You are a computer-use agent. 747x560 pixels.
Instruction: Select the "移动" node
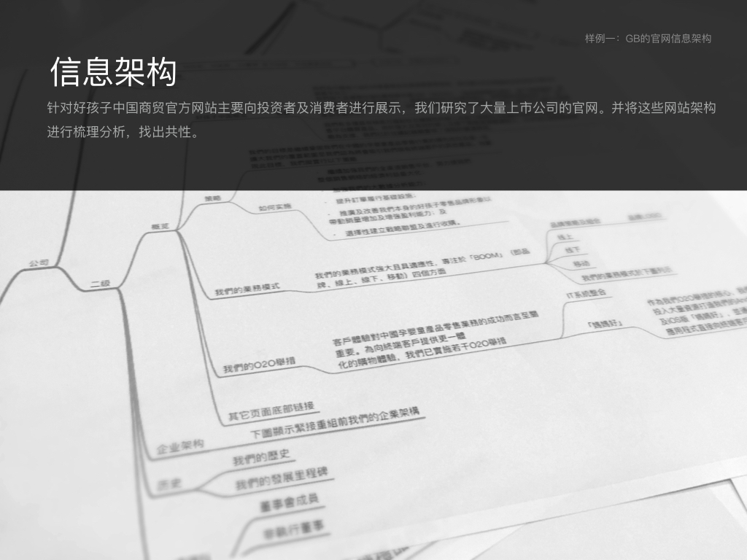click(581, 263)
